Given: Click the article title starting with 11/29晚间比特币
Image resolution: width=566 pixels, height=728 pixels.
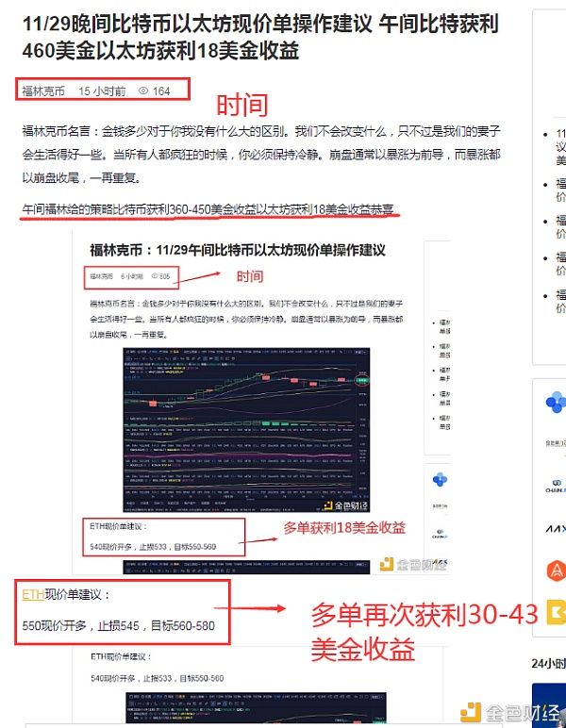Looking at the screenshot, I should click(x=260, y=37).
